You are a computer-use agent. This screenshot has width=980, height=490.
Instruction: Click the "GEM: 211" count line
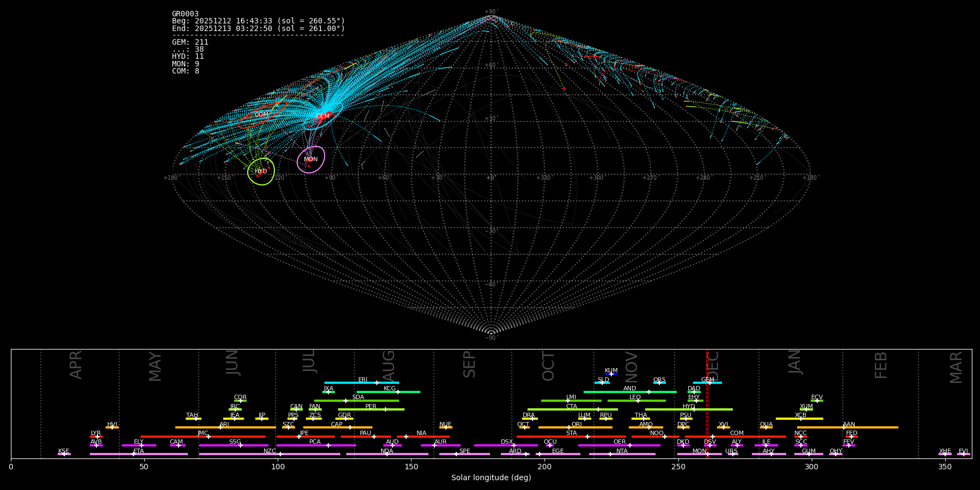click(190, 42)
